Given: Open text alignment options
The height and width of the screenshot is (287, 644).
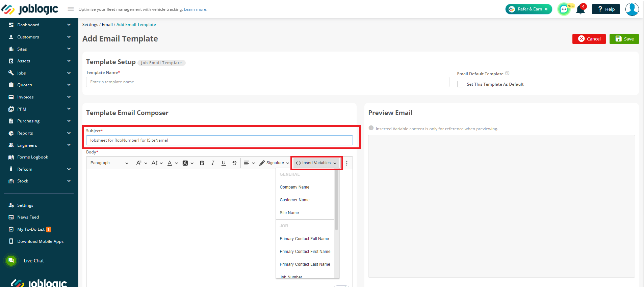Looking at the screenshot, I should tap(249, 163).
